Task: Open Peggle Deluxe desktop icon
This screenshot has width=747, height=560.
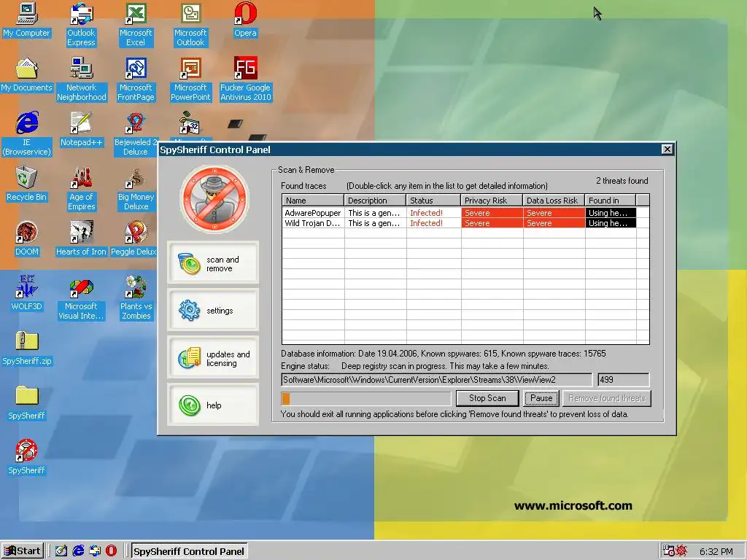Action: coord(134,238)
